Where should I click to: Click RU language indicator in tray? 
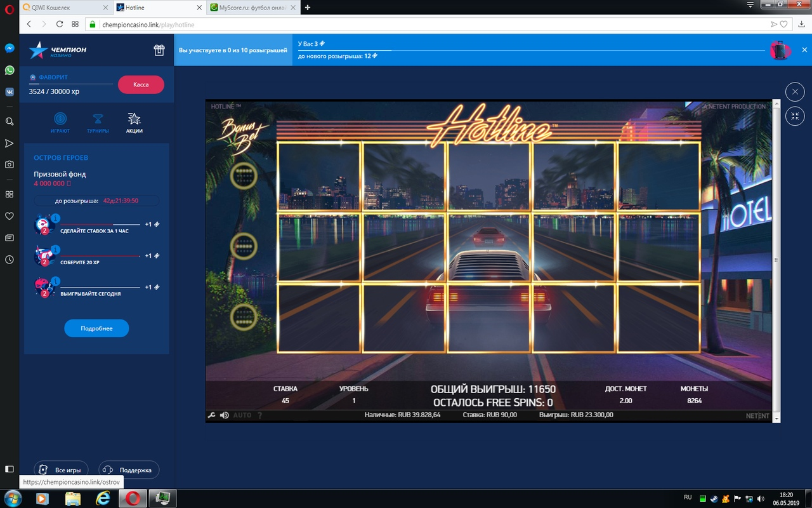(x=688, y=497)
